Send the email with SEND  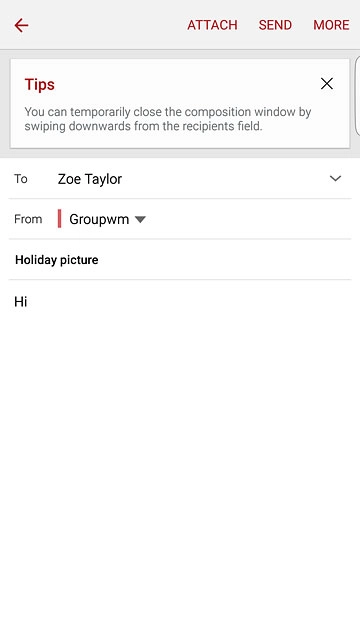275,25
